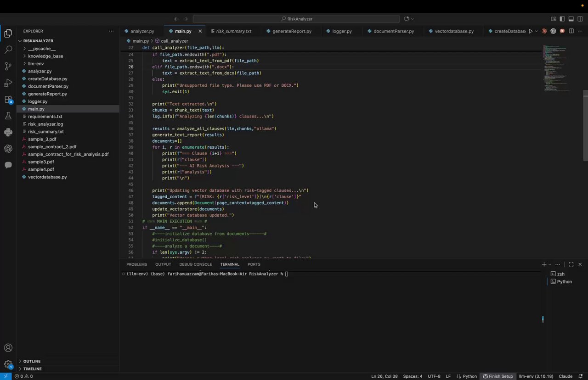This screenshot has height=380, width=588.
Task: Click Finish Setup in status bar
Action: pos(498,376)
